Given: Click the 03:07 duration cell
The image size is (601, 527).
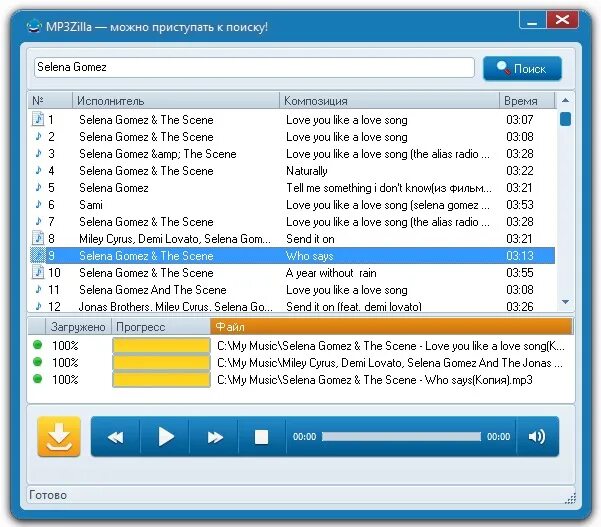Looking at the screenshot, I should [520, 120].
